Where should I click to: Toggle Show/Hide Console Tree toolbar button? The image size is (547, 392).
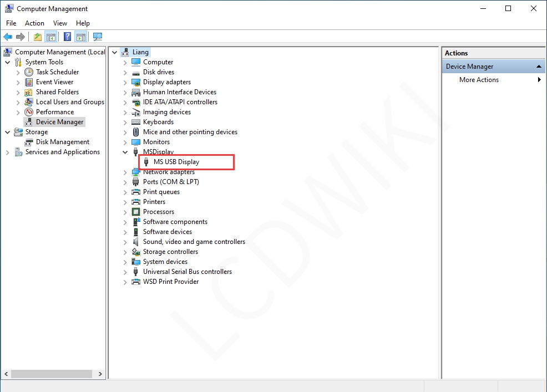pyautogui.click(x=51, y=37)
